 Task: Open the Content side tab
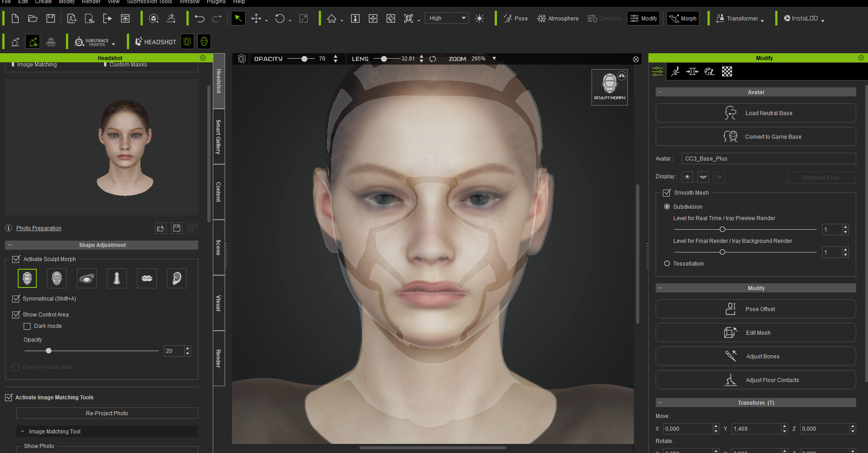click(219, 192)
